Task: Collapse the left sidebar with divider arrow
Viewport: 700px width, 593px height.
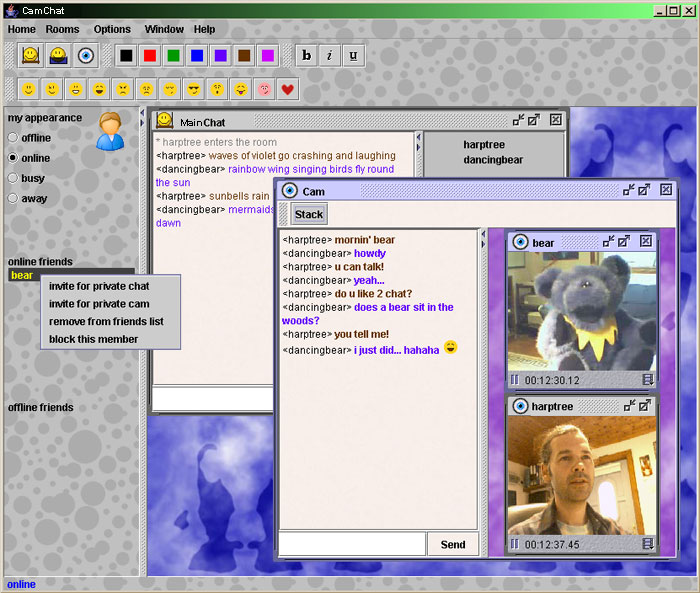Action: [142, 113]
